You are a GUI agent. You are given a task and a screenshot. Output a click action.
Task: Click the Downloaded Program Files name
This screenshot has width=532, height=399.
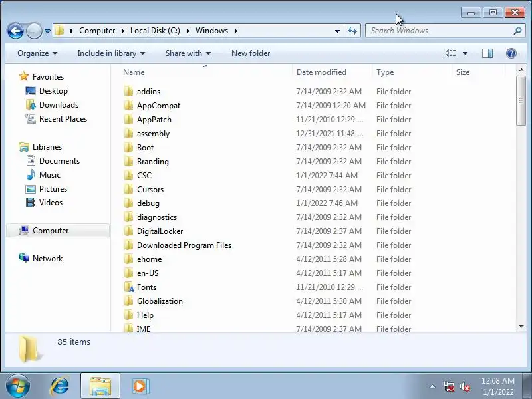coord(184,245)
